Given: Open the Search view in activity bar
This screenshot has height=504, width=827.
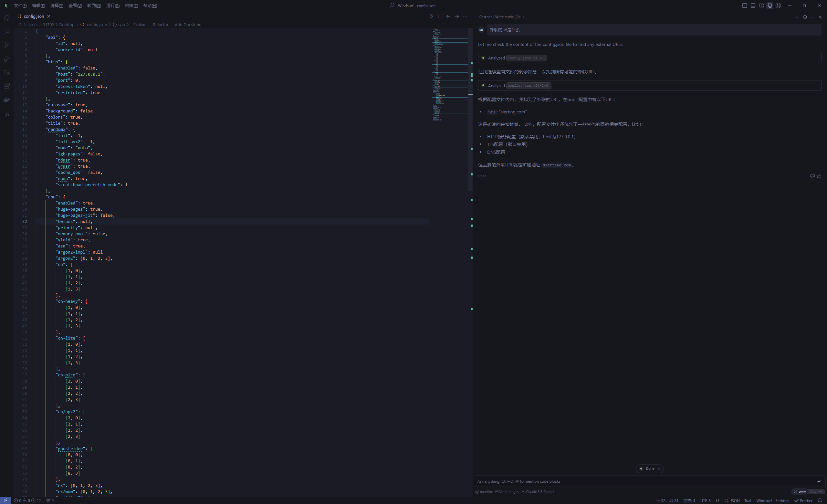Looking at the screenshot, I should [x=7, y=32].
